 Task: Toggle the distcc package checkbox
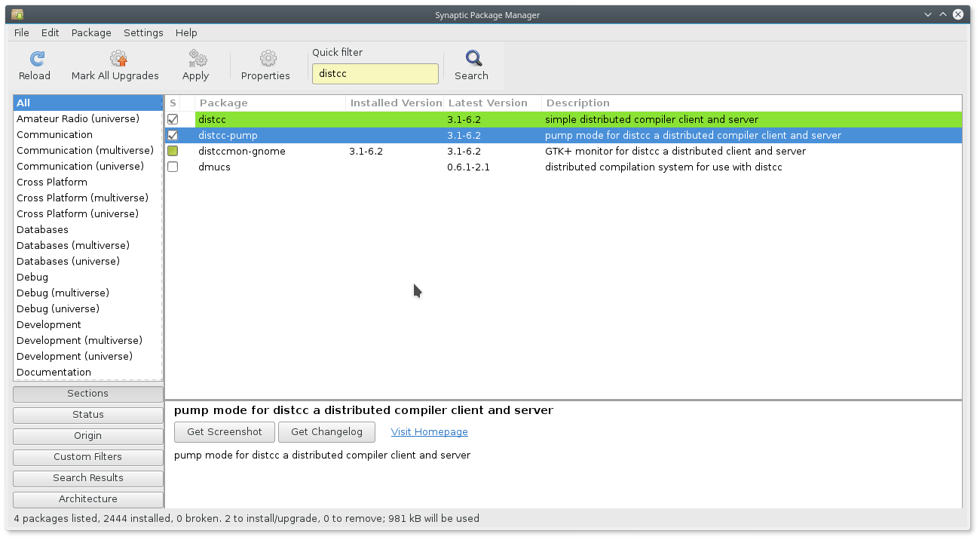point(173,119)
